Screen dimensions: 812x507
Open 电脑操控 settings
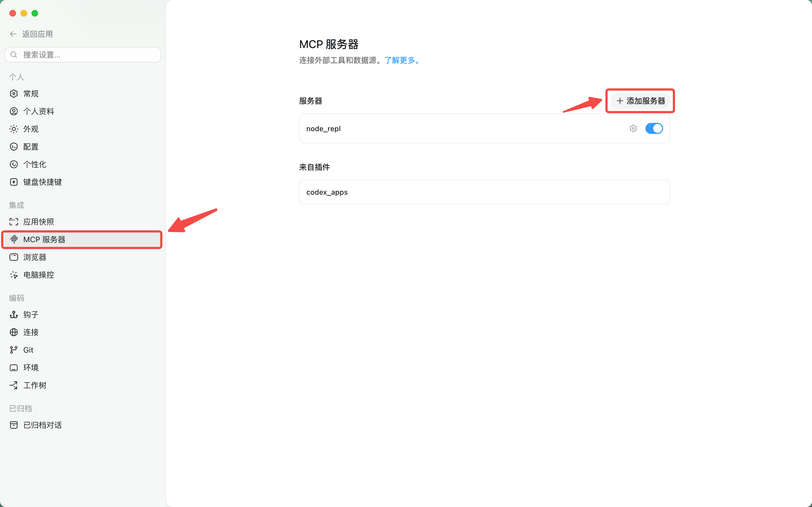(82, 275)
